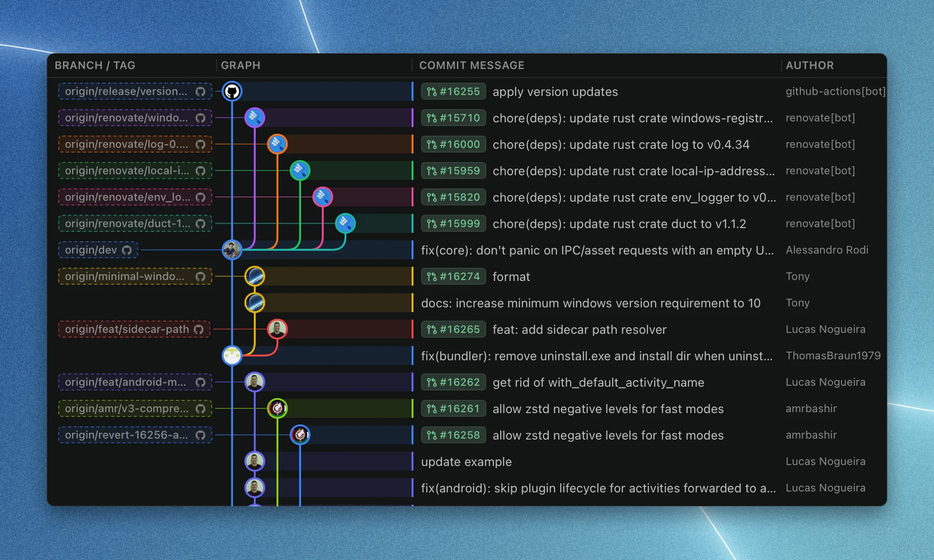Select the origin/revert-16256-a... branch label

click(135, 435)
